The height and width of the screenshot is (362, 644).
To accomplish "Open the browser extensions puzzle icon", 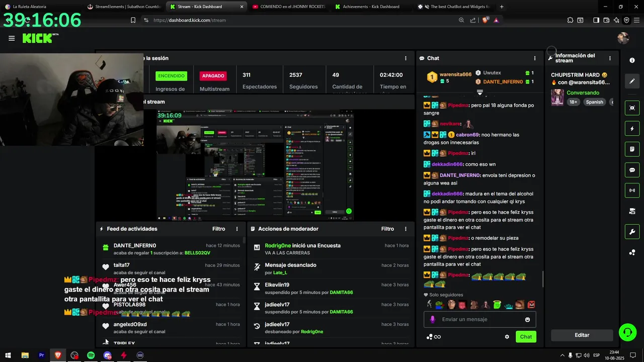I will pyautogui.click(x=570, y=20).
